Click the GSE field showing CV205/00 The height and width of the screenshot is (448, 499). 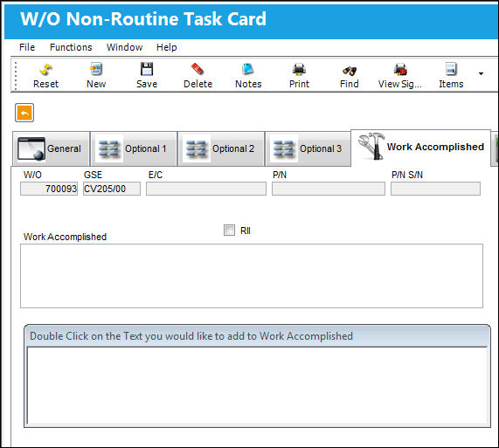pos(112,189)
